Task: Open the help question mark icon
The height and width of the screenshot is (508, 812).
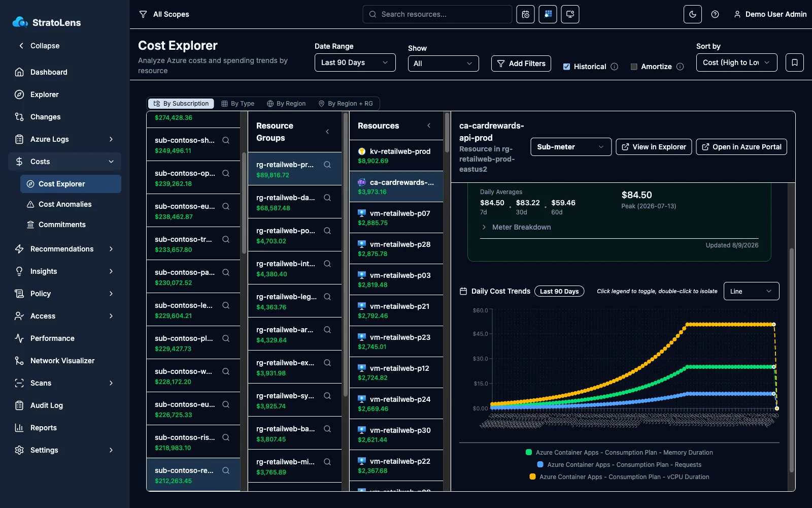Action: (x=715, y=14)
